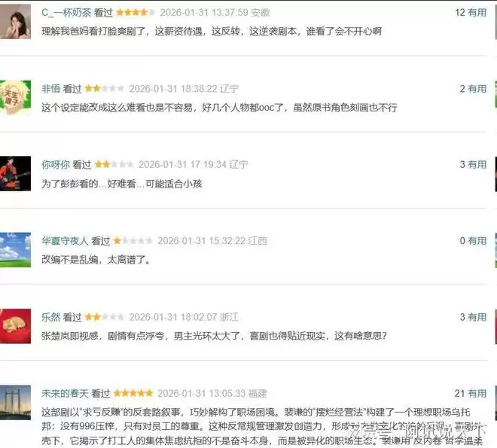Screen dimensions: 497x448
Task: Open 乐然 cat avatar
Action: point(15,326)
